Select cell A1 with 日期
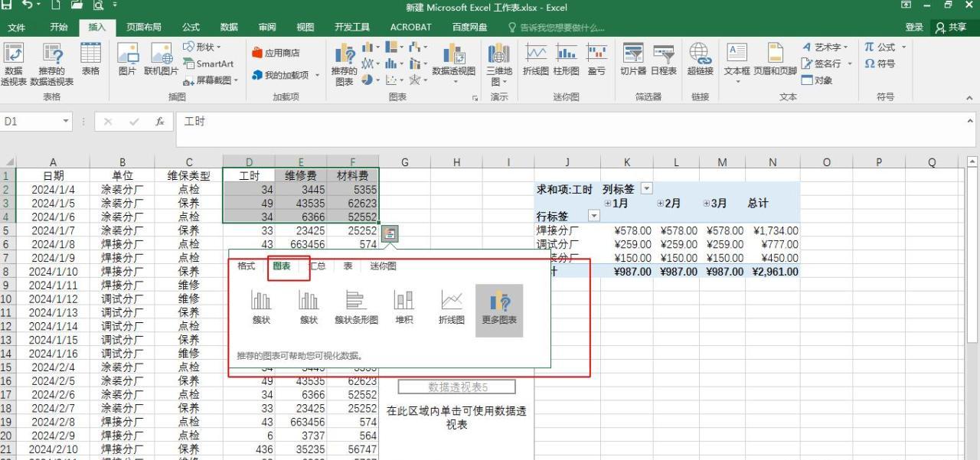Image resolution: width=980 pixels, height=460 pixels. click(53, 175)
